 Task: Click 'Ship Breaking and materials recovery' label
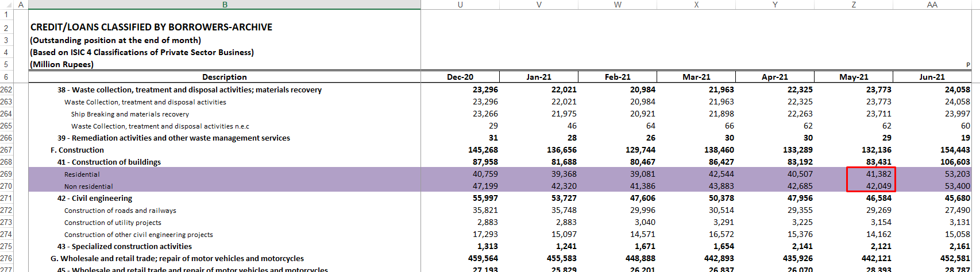(130, 114)
